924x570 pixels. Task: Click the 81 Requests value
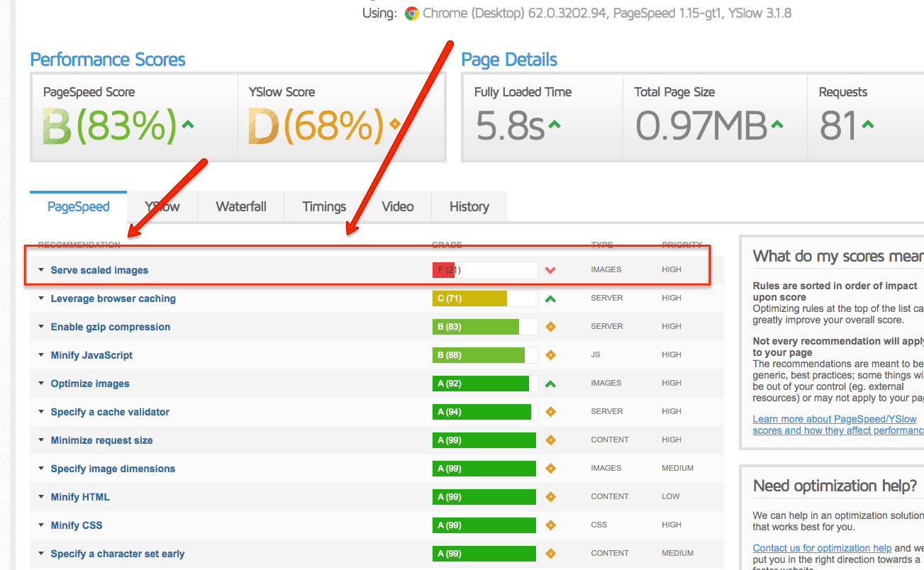837,125
